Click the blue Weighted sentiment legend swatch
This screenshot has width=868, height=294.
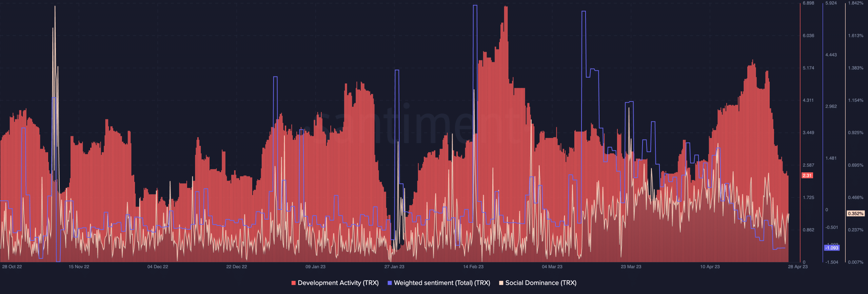(390, 283)
